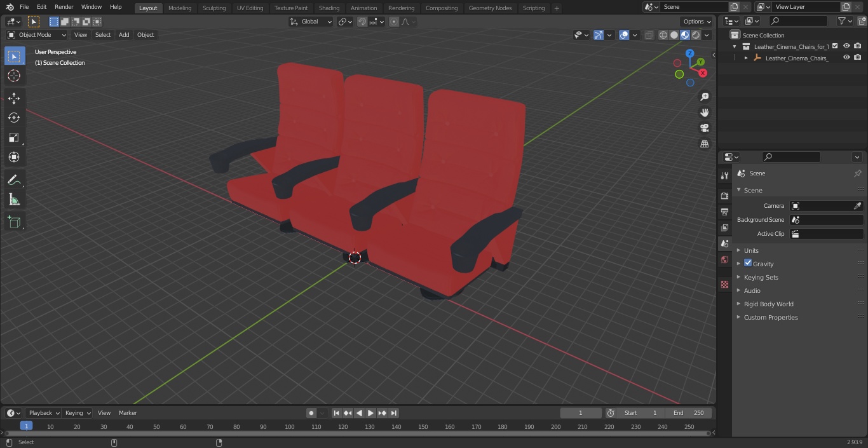Switch to wireframe viewport shading
The width and height of the screenshot is (868, 448).
[x=663, y=35]
